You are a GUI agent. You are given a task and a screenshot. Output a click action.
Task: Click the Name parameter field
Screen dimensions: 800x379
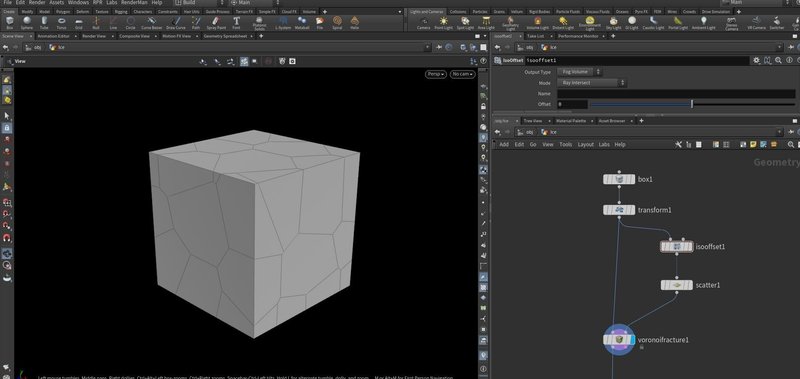pos(676,94)
